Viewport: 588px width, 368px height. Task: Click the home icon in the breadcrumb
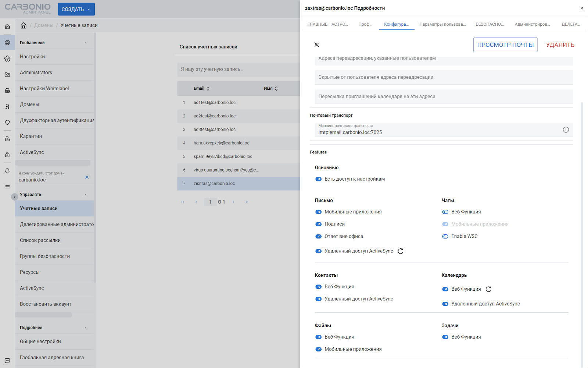[x=24, y=25]
